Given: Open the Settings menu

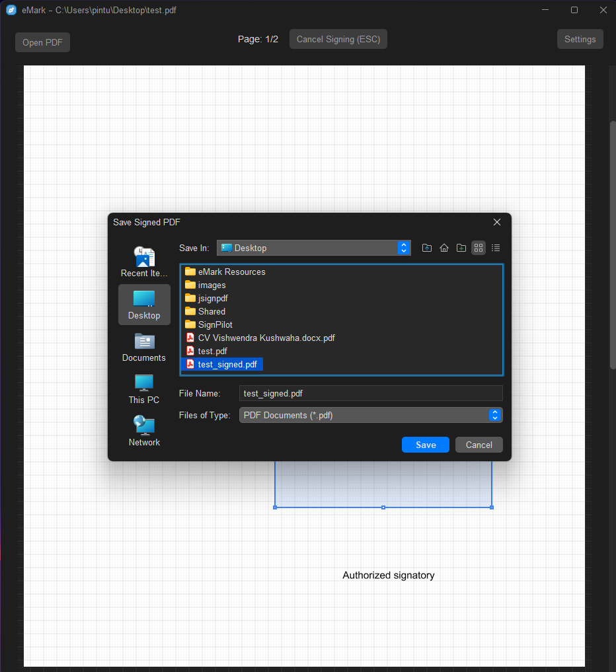Looking at the screenshot, I should point(580,39).
